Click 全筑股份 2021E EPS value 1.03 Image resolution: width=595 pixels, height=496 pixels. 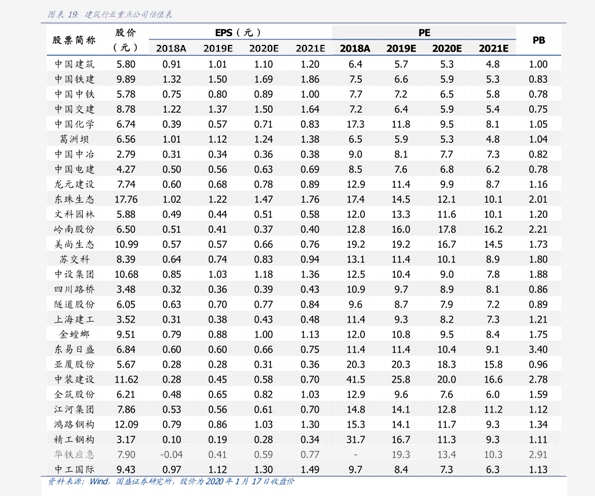[x=310, y=394]
